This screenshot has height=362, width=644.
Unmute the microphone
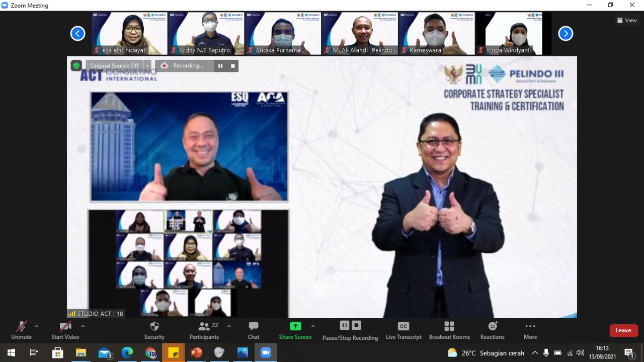[21, 330]
